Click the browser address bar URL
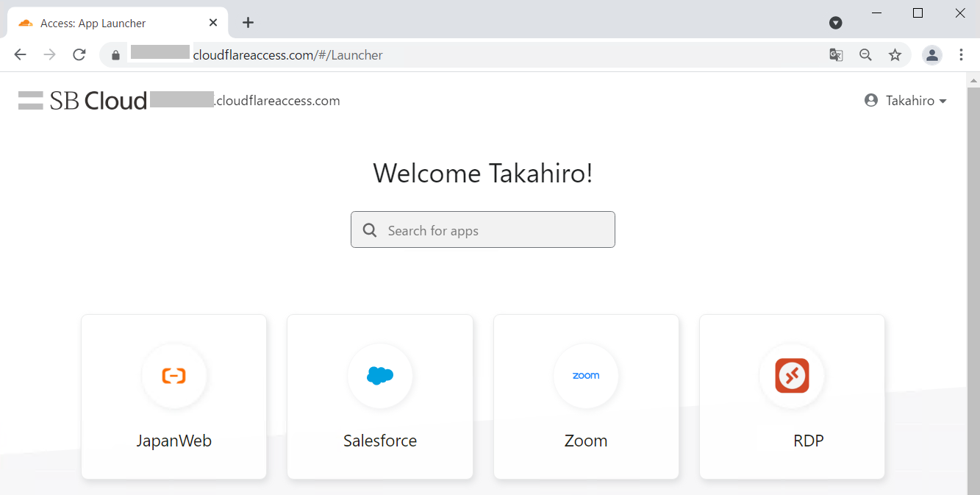The image size is (980, 495). pos(287,55)
